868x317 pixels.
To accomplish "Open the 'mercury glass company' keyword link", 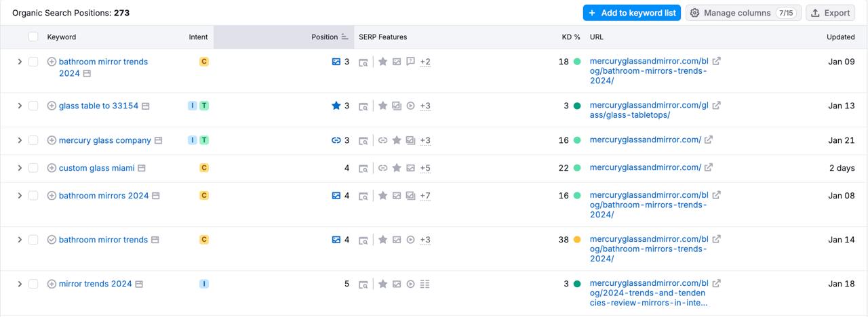I will click(x=104, y=140).
